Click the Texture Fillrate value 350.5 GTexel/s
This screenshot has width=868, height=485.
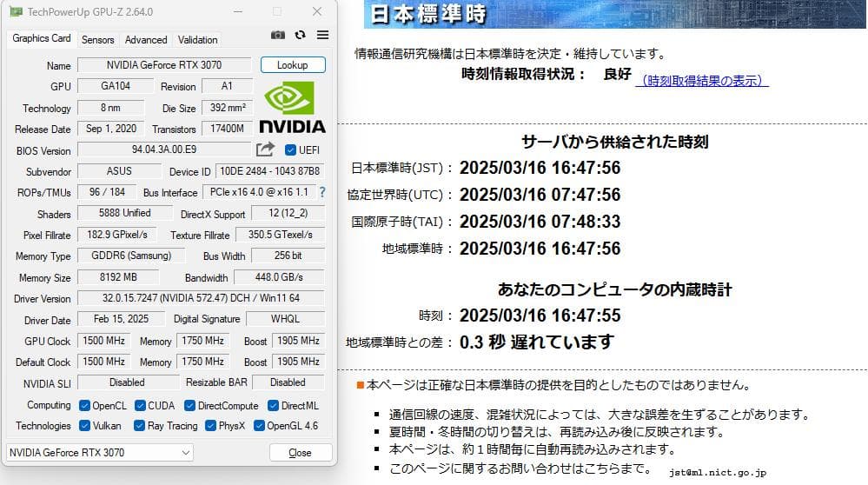coord(280,235)
